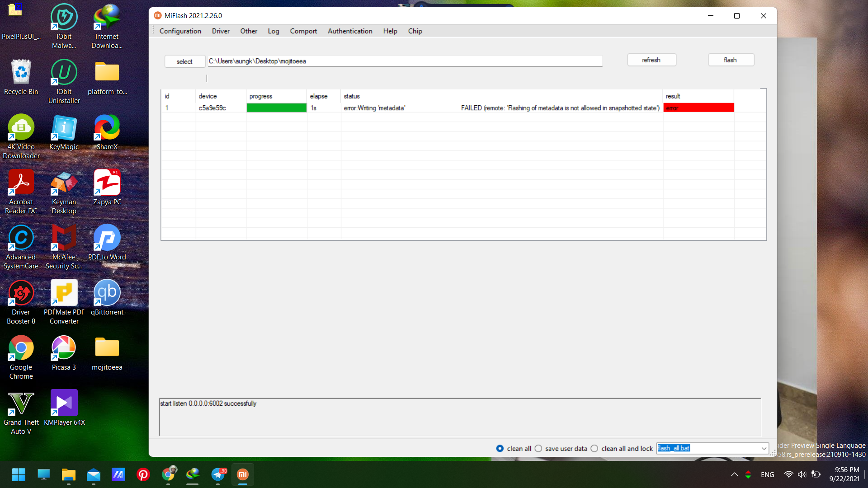Click the green progress bar for device c5a9e59c
Image resolution: width=868 pixels, height=488 pixels.
pos(276,108)
